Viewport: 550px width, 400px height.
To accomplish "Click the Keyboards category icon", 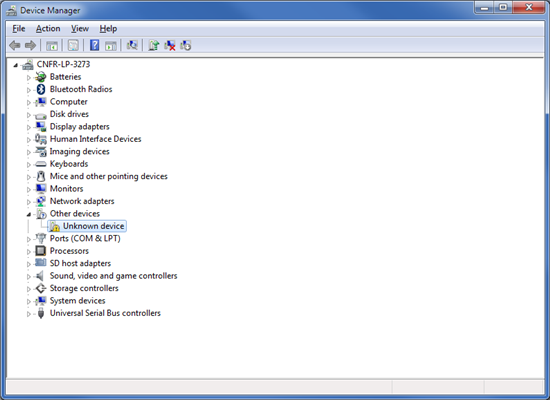I will (x=41, y=164).
